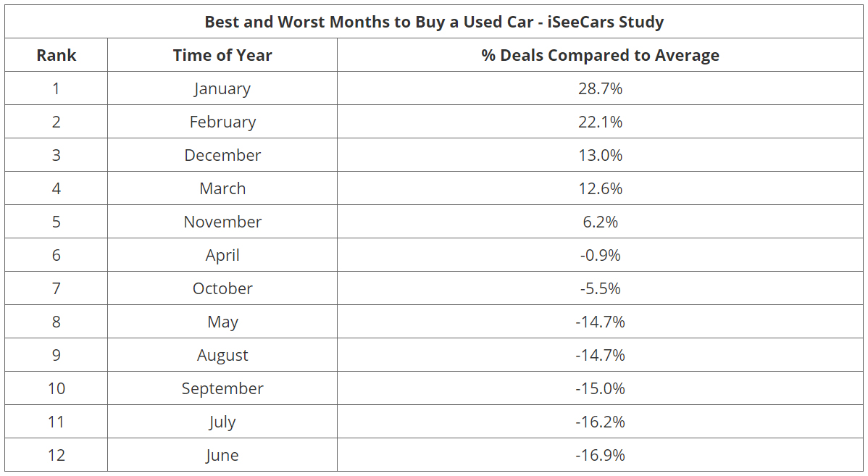Select the 28.7% value cell

click(x=600, y=88)
